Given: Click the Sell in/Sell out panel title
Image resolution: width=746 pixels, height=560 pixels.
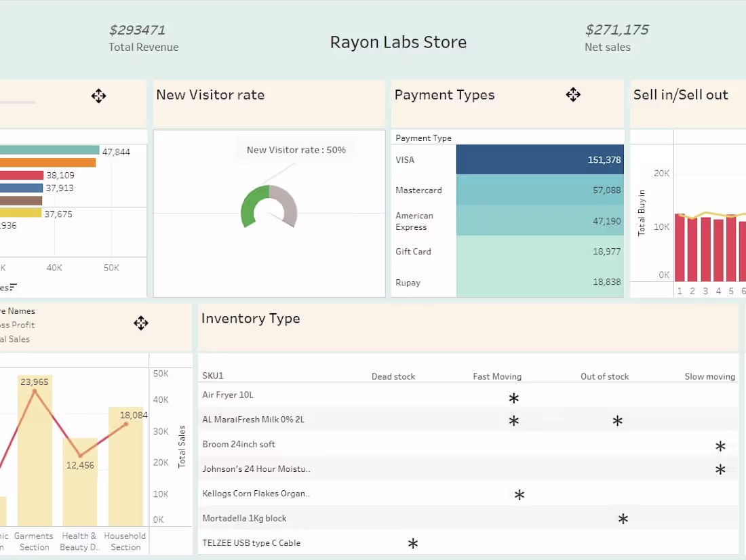Looking at the screenshot, I should 681,95.
